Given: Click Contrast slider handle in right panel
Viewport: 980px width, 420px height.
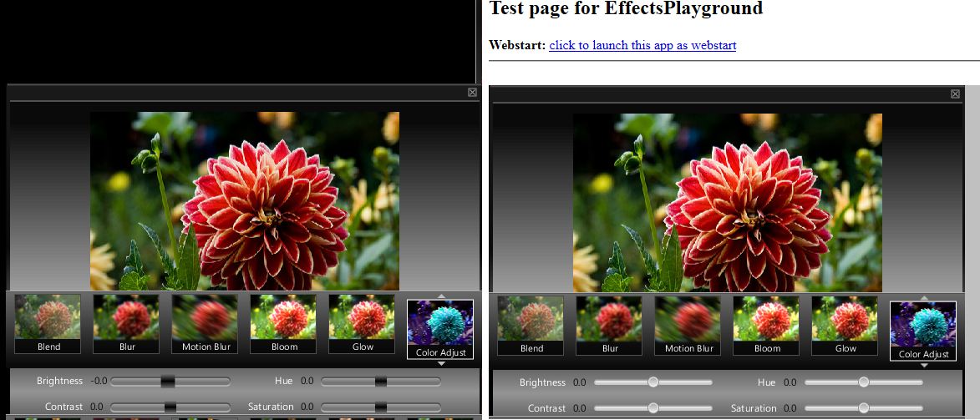Looking at the screenshot, I should [652, 408].
